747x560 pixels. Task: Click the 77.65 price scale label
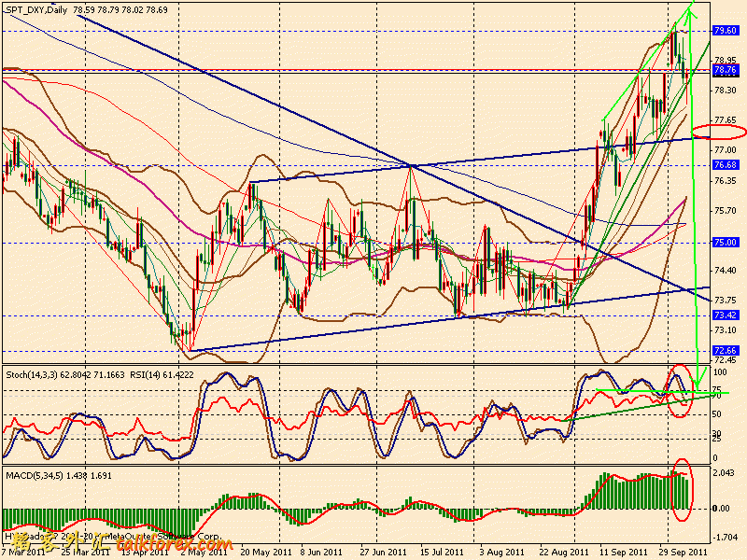(x=726, y=120)
